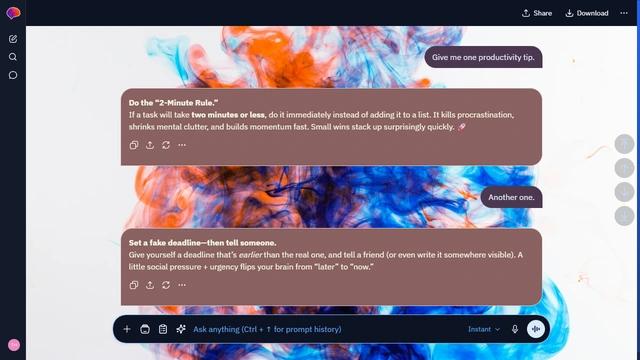The height and width of the screenshot is (360, 640).
Task: Open more options on the 2-Minute Rule response
Action: (182, 145)
